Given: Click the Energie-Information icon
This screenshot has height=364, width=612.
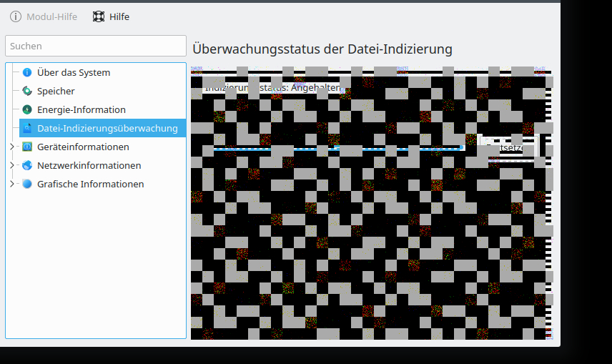Looking at the screenshot, I should (27, 109).
